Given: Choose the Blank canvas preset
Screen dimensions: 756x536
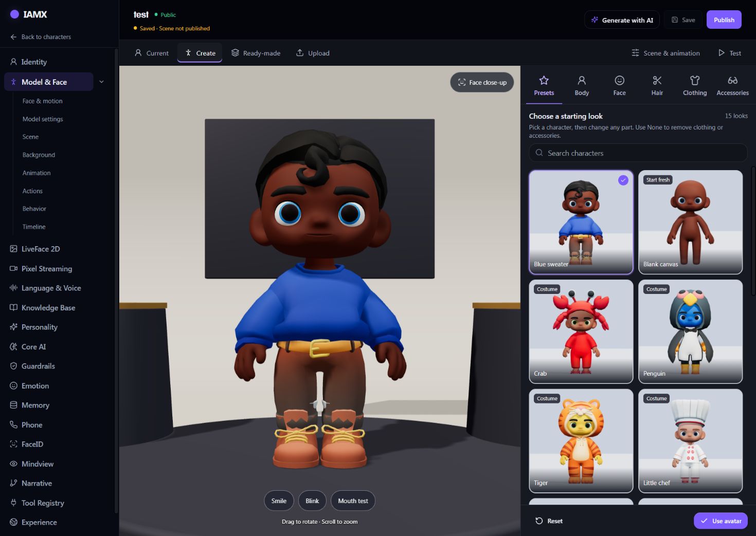Looking at the screenshot, I should point(690,222).
